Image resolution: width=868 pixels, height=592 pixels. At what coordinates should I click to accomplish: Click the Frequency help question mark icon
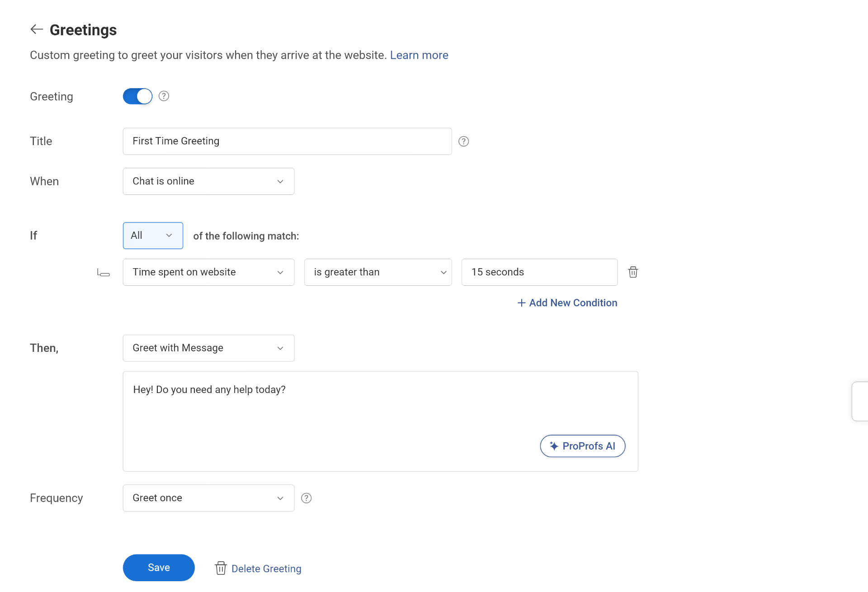(x=305, y=497)
